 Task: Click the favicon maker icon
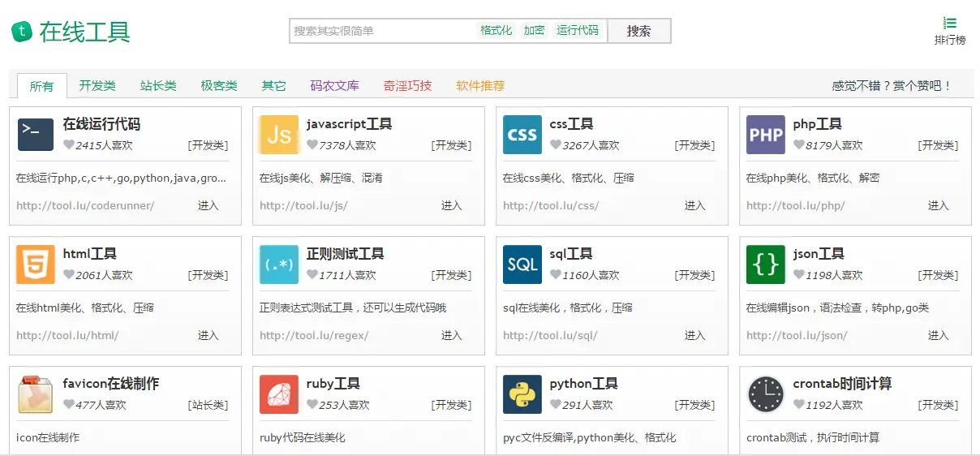36,394
